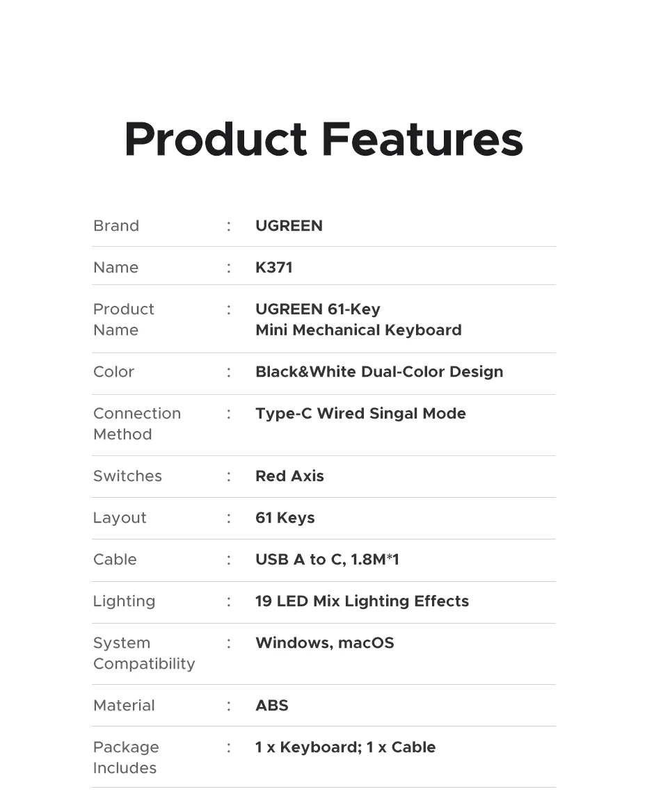Select 1 x Keyboard; 1 x Cable text
The image size is (647, 812).
click(x=345, y=747)
